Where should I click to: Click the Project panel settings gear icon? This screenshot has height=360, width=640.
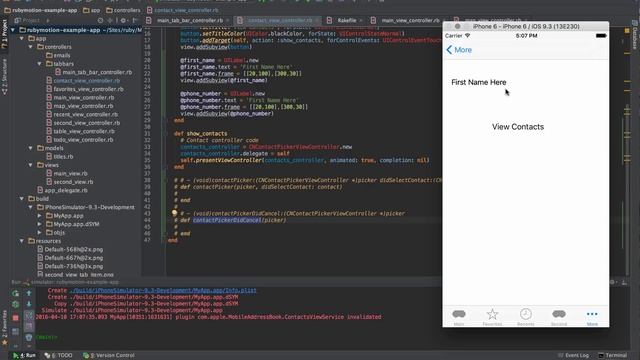click(123, 20)
